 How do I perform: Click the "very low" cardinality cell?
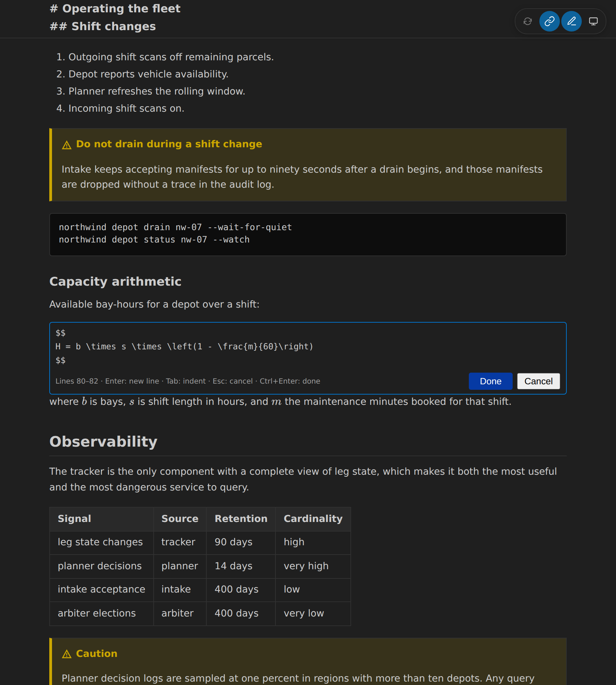[x=313, y=613]
